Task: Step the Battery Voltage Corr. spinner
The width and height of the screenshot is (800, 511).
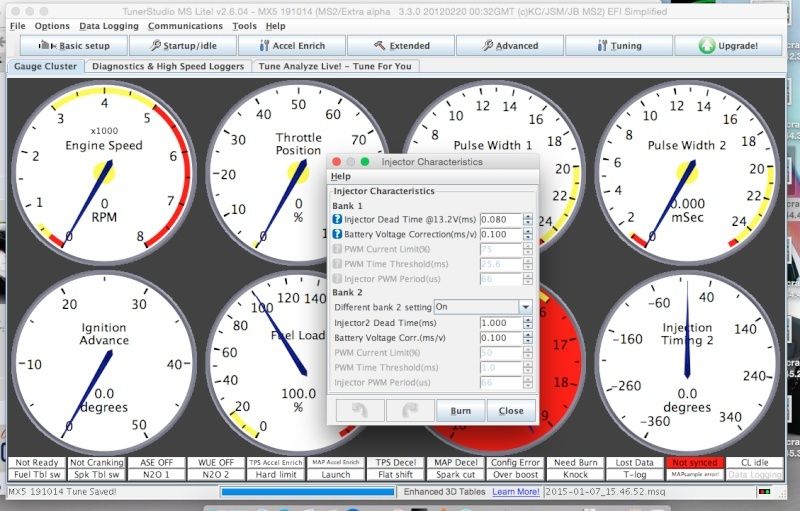Action: (x=528, y=338)
